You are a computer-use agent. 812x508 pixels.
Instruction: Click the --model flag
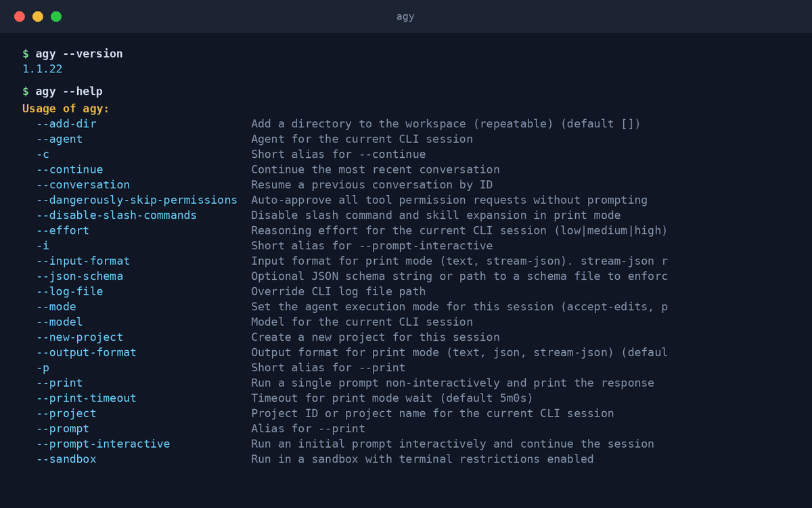[60, 322]
